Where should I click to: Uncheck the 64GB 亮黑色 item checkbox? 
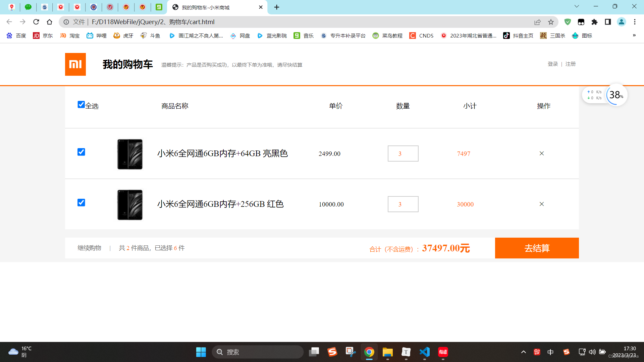[81, 152]
